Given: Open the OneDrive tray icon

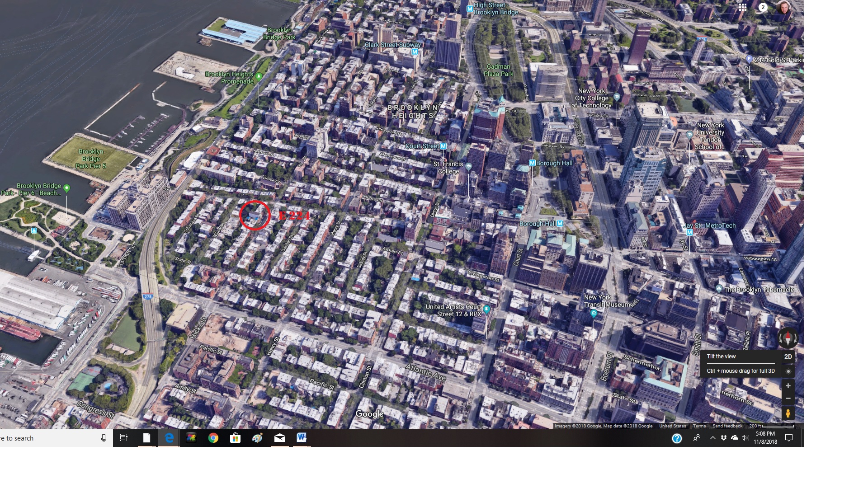Looking at the screenshot, I should tap(735, 438).
